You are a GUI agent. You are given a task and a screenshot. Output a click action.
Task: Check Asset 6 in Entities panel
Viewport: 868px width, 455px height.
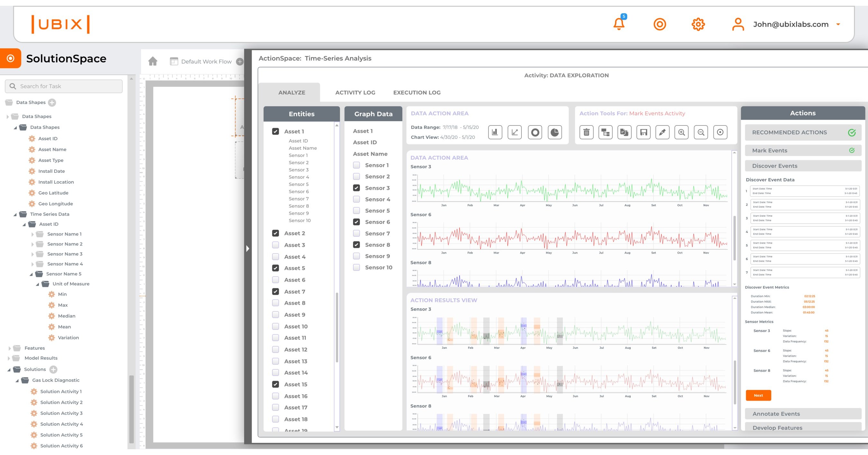pos(275,280)
